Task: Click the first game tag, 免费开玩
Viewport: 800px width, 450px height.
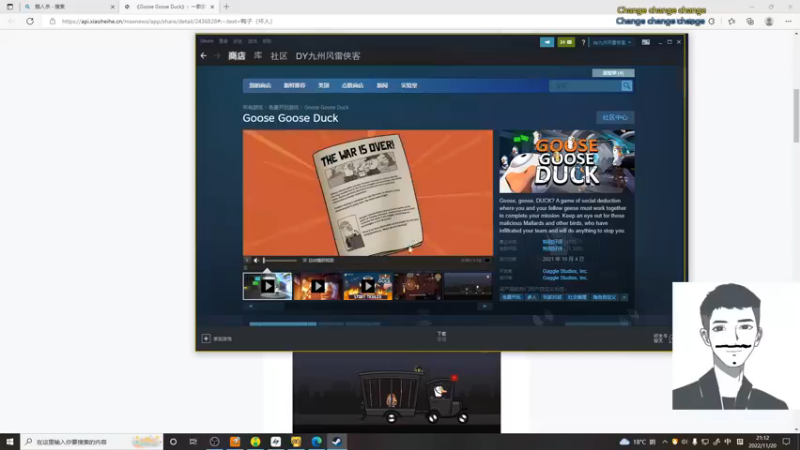Action: click(511, 297)
